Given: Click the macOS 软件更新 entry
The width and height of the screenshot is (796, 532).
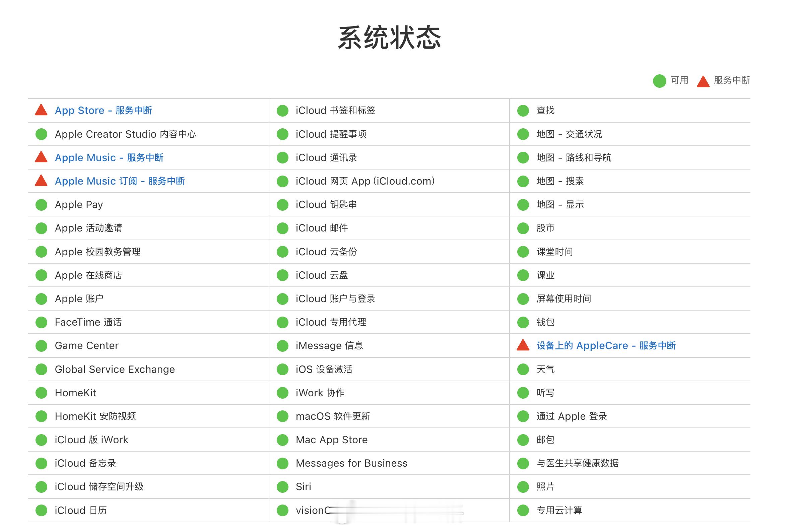Looking at the screenshot, I should pos(333,416).
